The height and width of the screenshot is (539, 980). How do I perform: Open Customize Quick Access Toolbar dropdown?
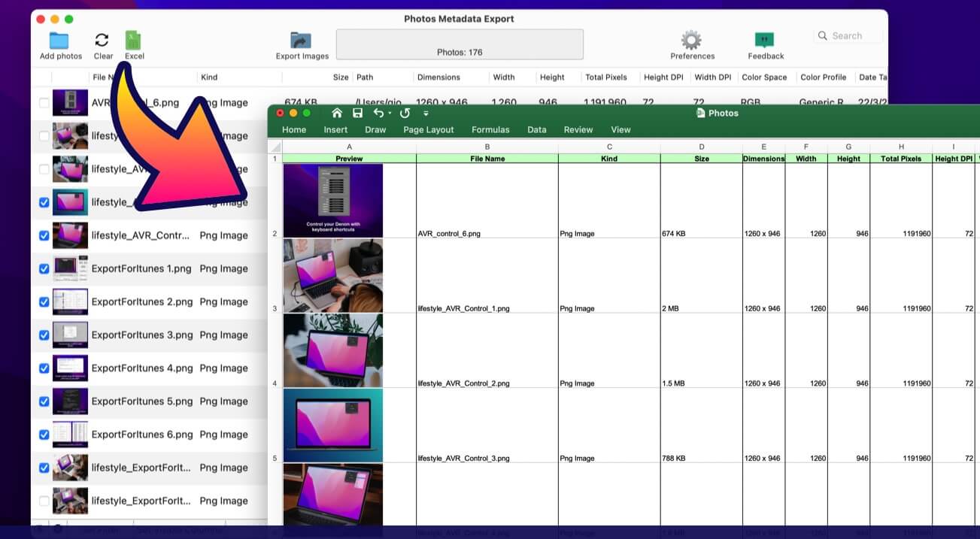tap(426, 114)
